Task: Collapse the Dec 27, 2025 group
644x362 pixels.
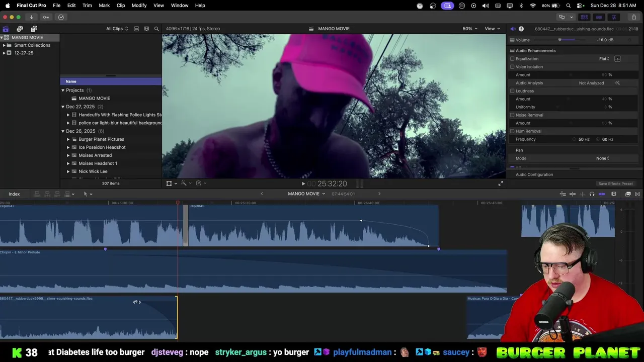Action: [x=63, y=107]
